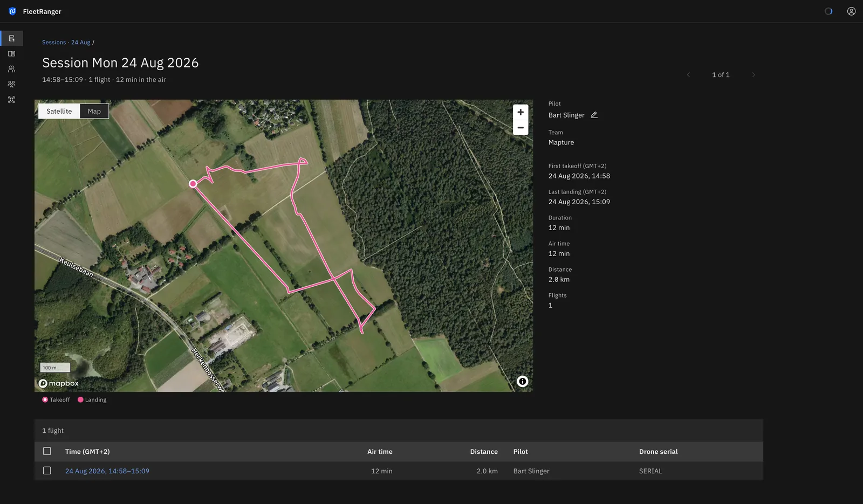Screen dimensions: 863x504
Task: Click the 2.0 km distance value in sidebar
Action: (x=559, y=280)
